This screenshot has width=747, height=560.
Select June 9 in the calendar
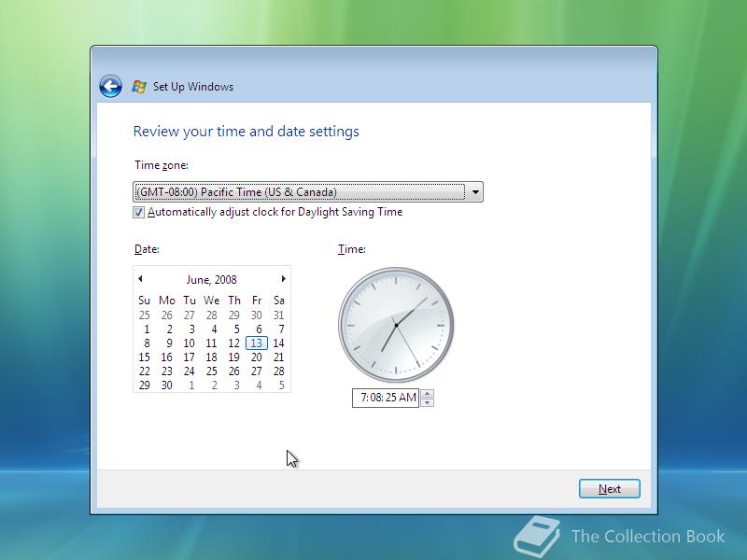[169, 343]
